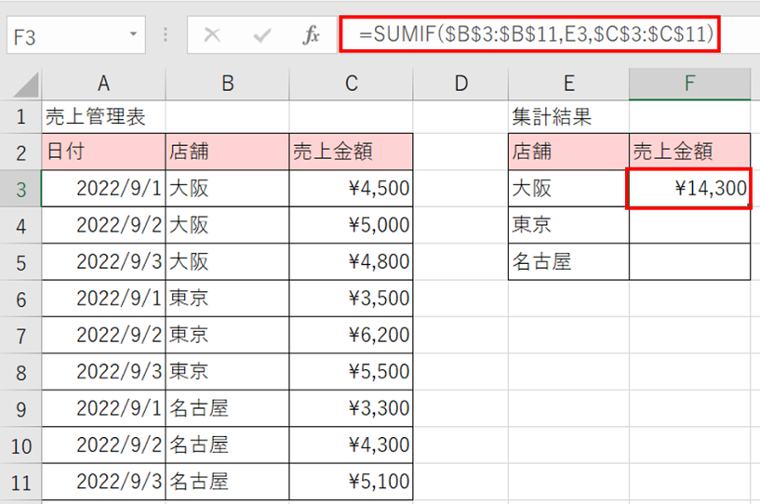Screen dimensions: 760x504
Task: Click the empty F5 cell beside 名古屋
Action: (x=690, y=262)
